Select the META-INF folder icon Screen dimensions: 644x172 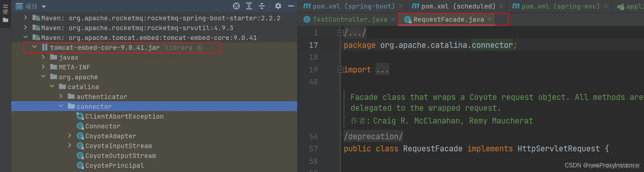coord(54,67)
